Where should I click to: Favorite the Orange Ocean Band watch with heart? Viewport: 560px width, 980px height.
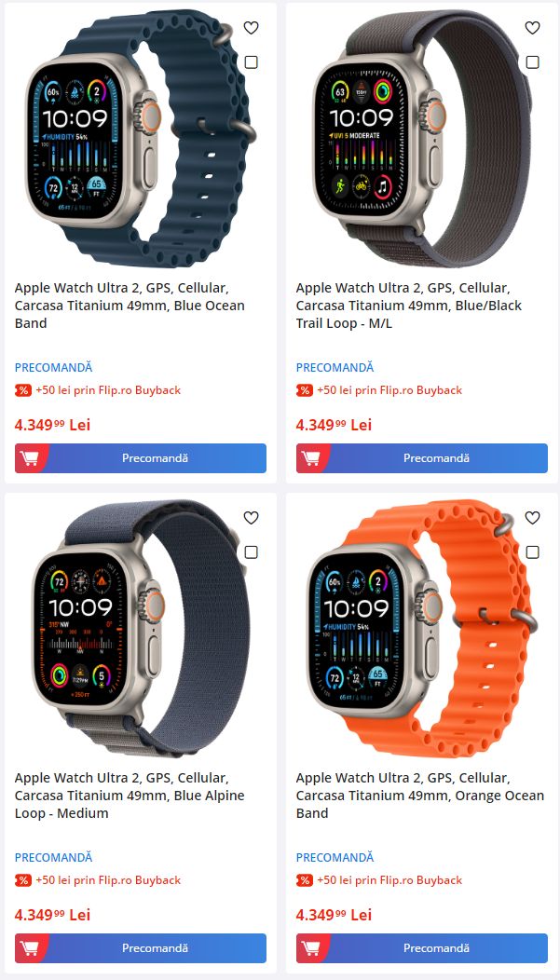pyautogui.click(x=532, y=518)
